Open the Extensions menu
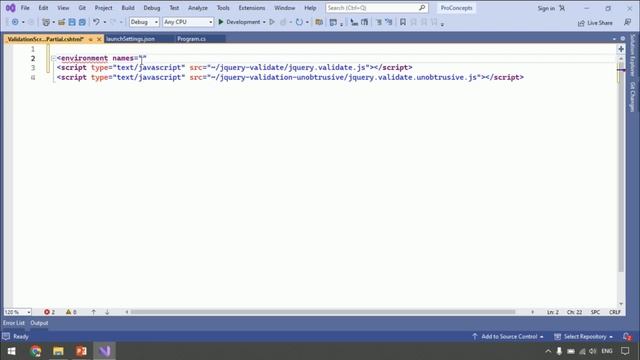 [251, 8]
